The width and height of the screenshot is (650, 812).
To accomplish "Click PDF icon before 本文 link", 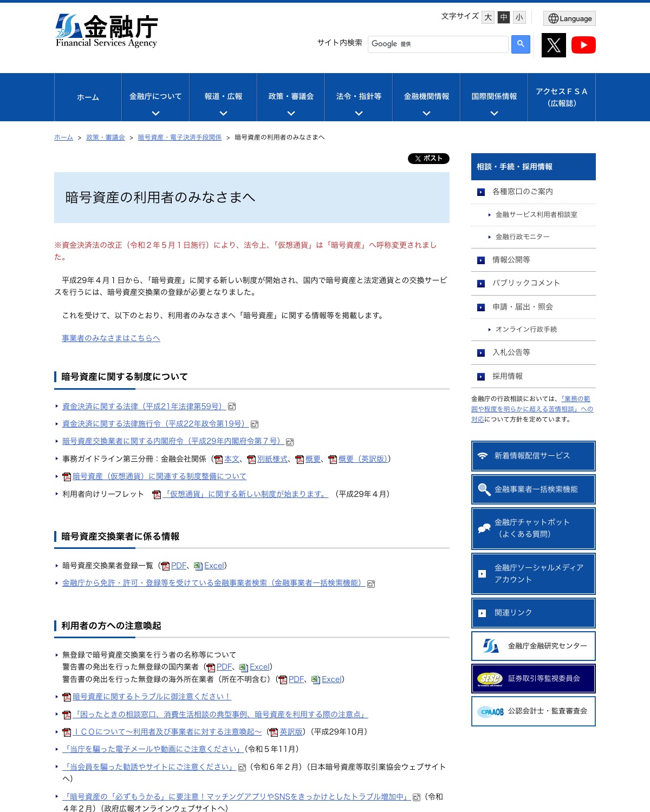I will click(218, 460).
